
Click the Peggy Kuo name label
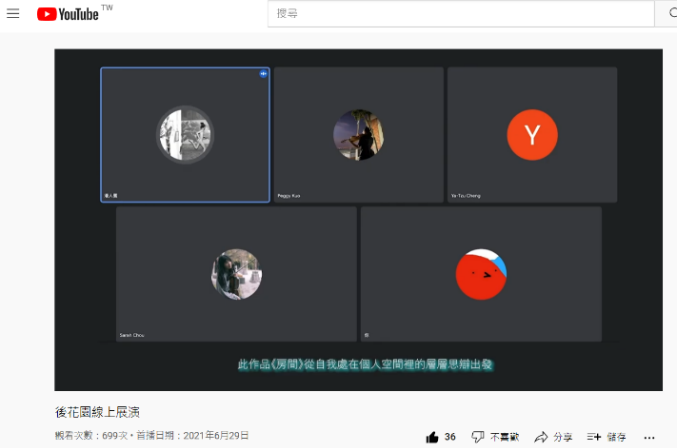288,196
